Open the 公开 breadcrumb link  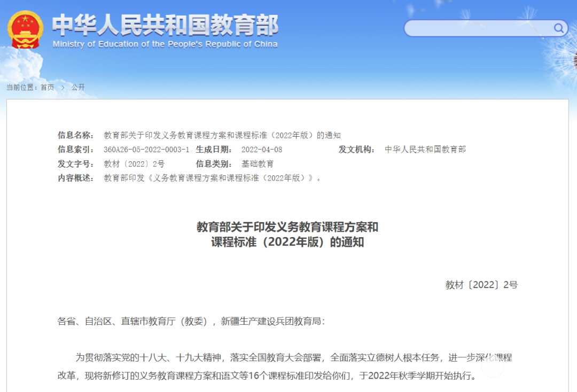(78, 88)
